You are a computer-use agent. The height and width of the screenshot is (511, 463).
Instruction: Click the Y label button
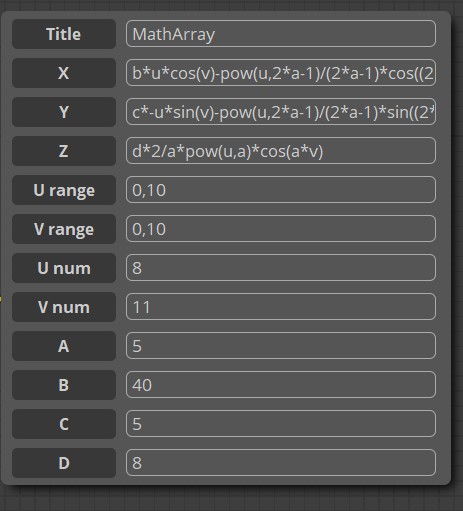[64, 112]
